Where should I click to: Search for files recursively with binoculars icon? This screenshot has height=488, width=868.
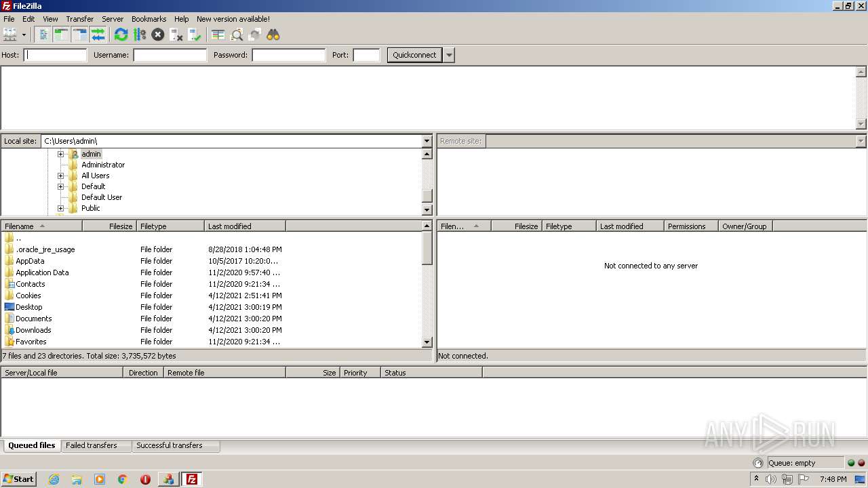[x=273, y=35]
